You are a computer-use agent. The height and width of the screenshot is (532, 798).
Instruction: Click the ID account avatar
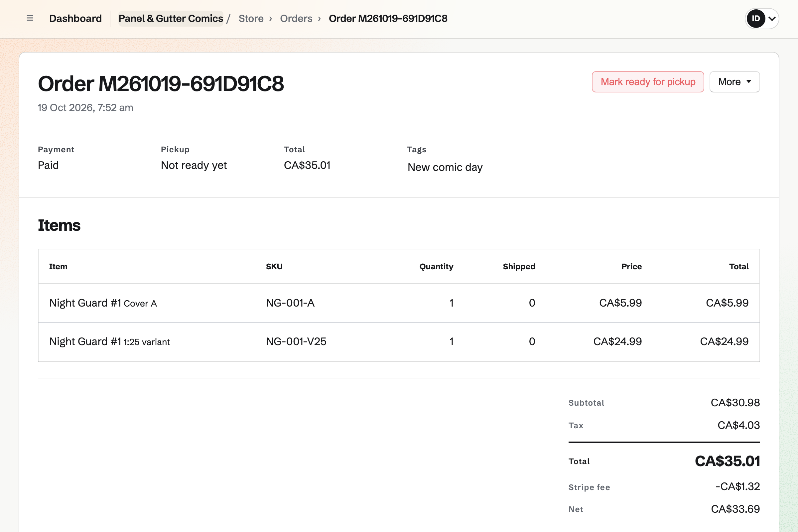[x=755, y=19]
